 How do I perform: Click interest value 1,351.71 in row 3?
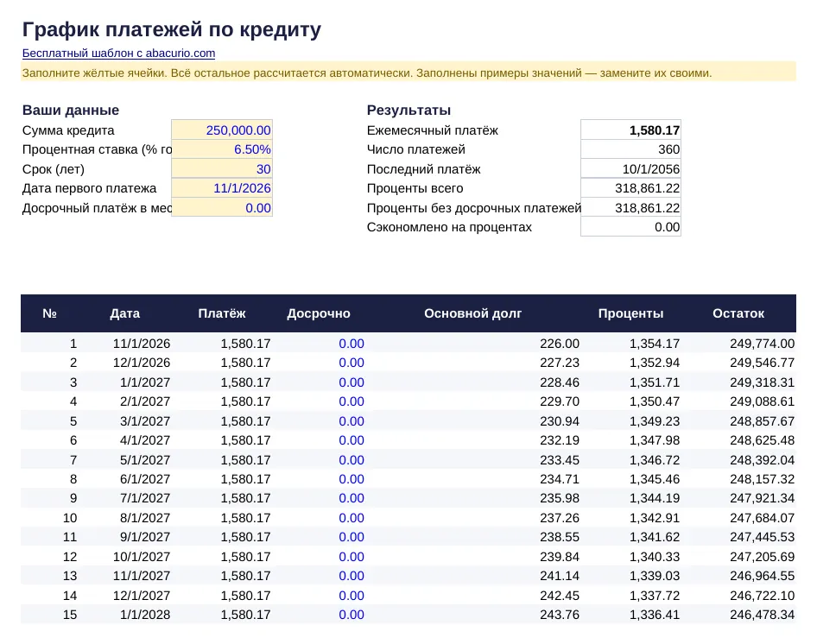coord(655,382)
